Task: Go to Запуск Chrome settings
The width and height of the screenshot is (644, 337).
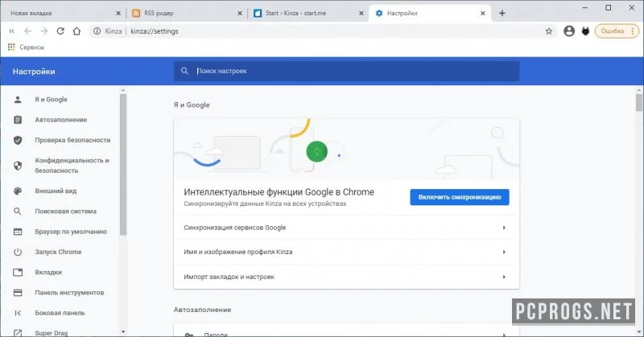Action: (58, 252)
